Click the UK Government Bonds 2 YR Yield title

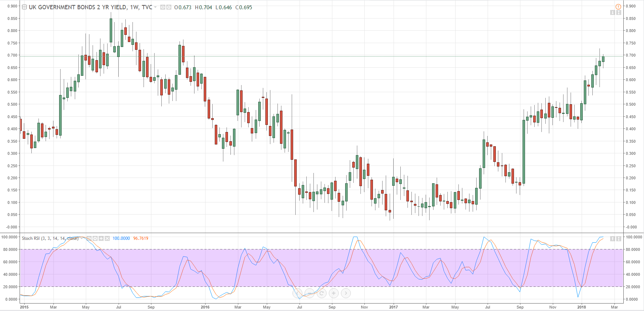(x=90, y=7)
